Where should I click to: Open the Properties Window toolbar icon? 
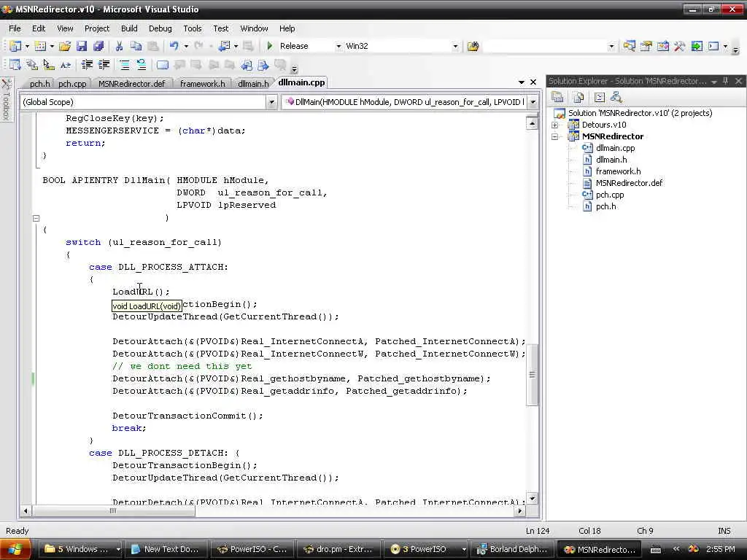point(646,46)
